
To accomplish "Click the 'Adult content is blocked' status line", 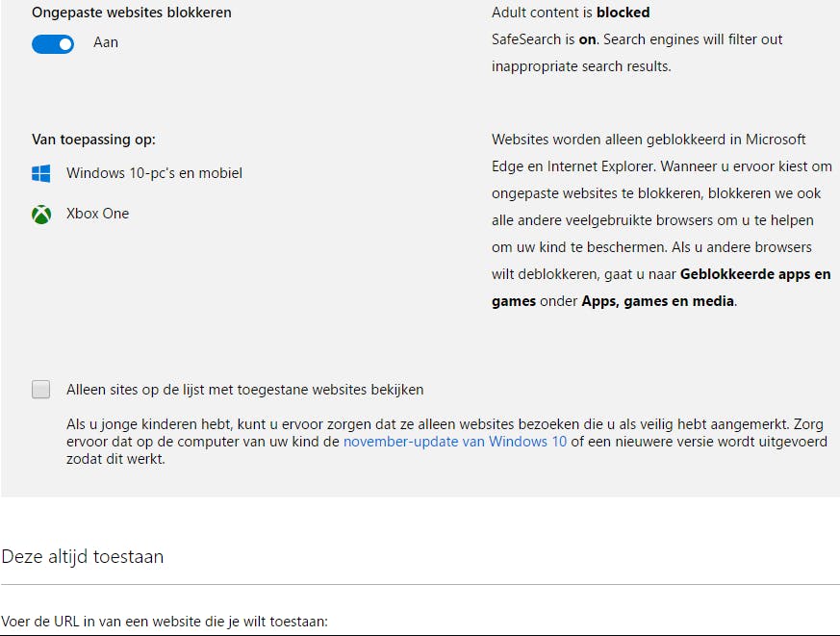I will coord(570,13).
